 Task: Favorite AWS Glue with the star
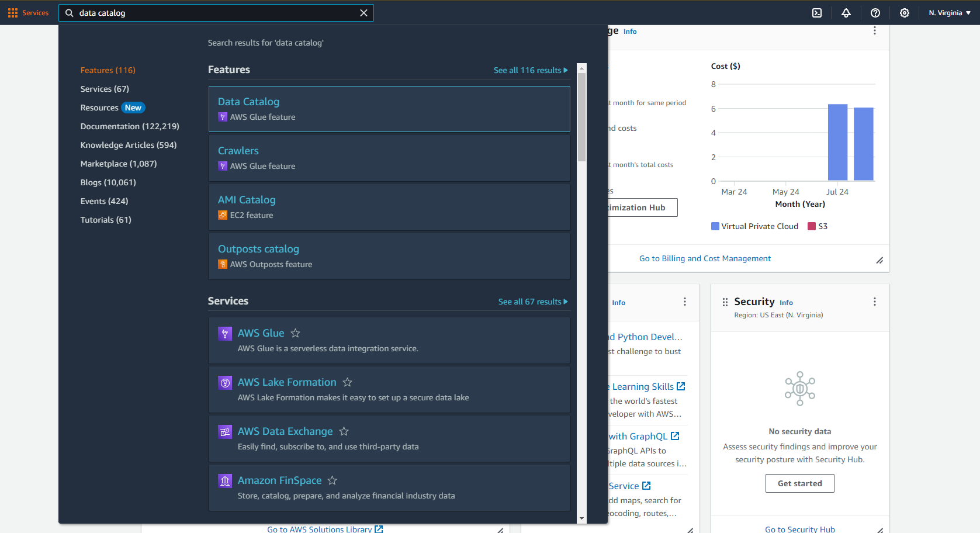click(x=296, y=333)
